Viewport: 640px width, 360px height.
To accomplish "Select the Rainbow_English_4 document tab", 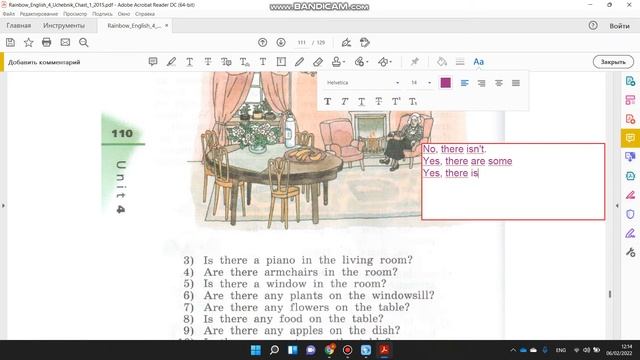I will coord(134,26).
